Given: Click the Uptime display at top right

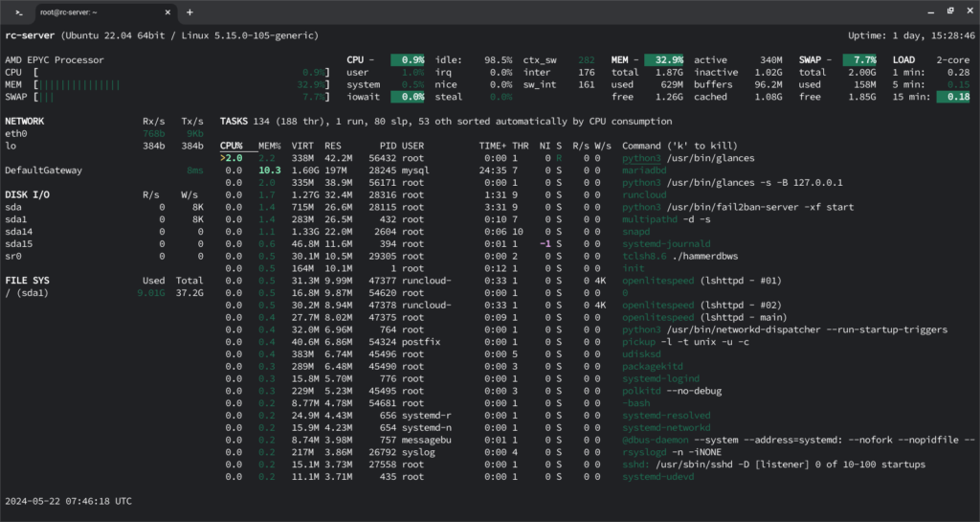Looking at the screenshot, I should (x=911, y=35).
